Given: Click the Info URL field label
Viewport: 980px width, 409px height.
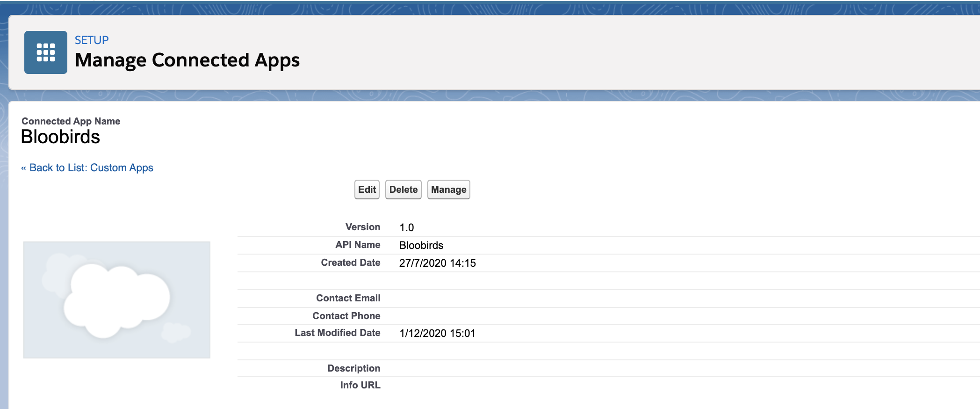Looking at the screenshot, I should tap(360, 385).
